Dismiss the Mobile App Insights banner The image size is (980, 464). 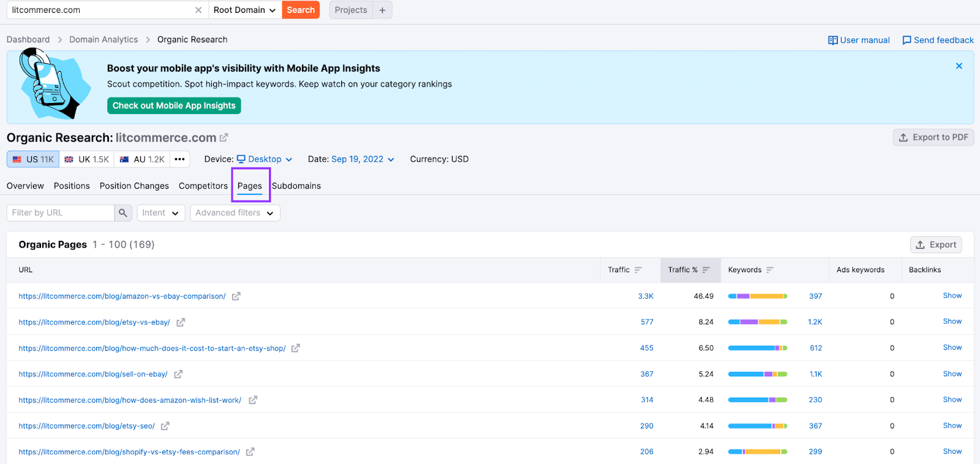pos(959,66)
